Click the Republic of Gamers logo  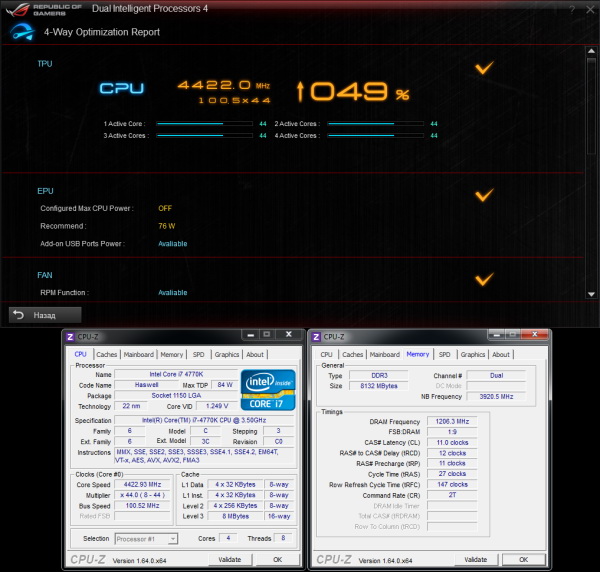[44, 10]
